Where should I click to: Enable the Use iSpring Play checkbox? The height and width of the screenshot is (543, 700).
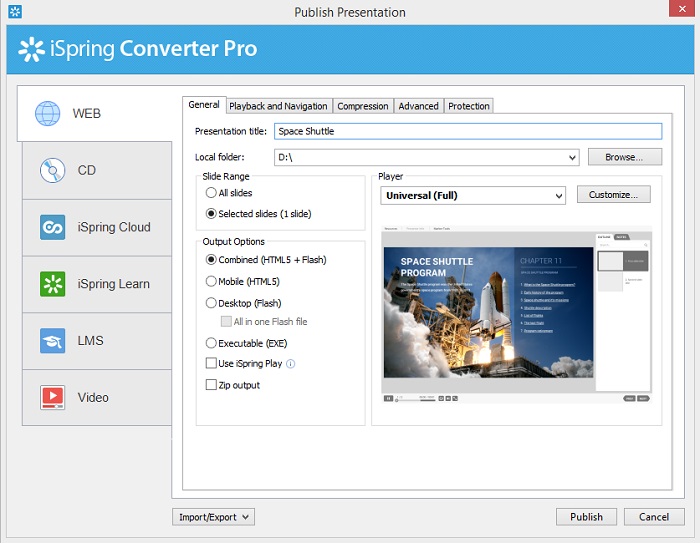211,363
